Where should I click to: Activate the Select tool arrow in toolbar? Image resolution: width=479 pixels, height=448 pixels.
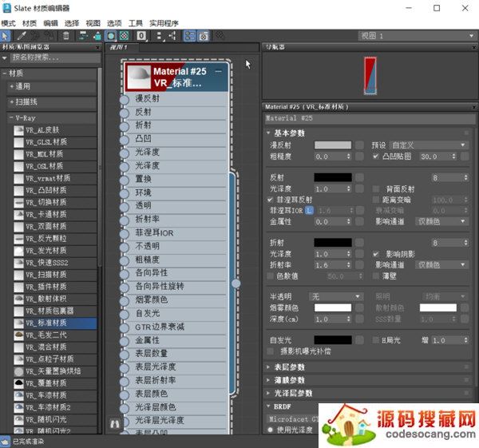[6, 36]
